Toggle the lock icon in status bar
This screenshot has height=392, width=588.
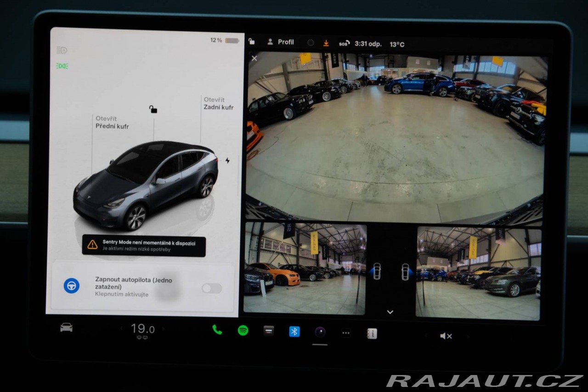tap(251, 41)
